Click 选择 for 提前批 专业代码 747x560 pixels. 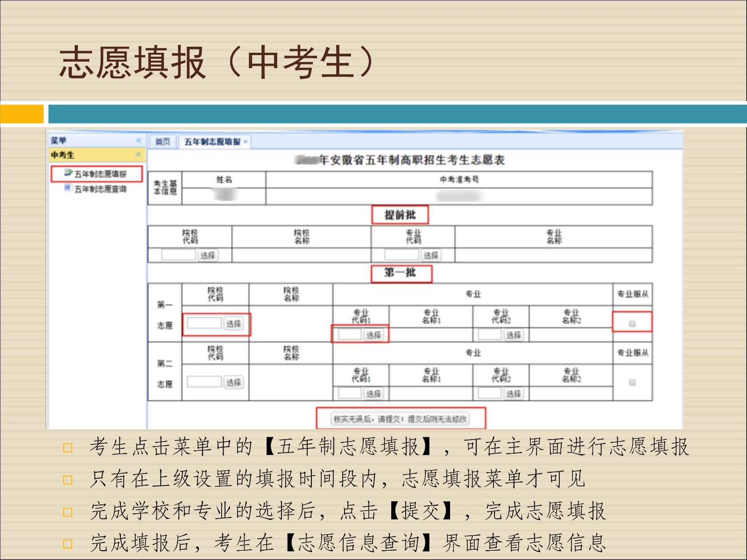coord(430,255)
